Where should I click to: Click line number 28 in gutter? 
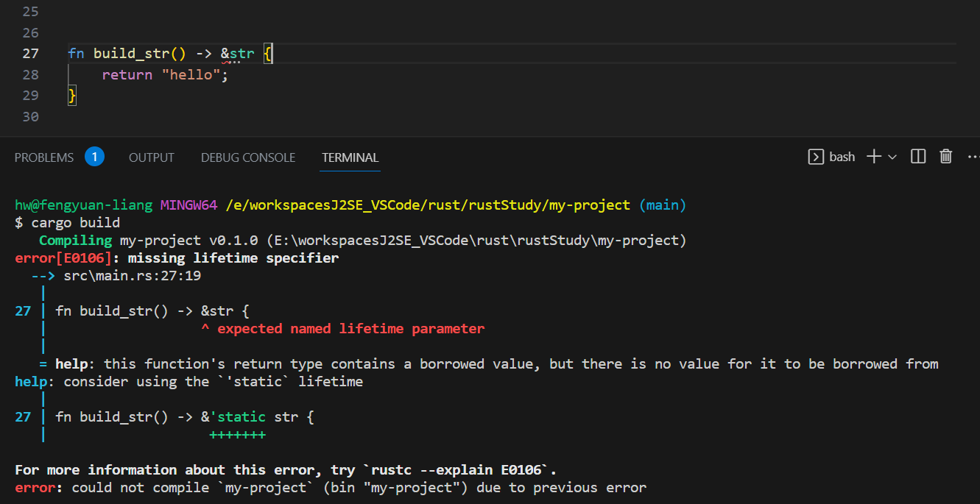click(x=30, y=74)
